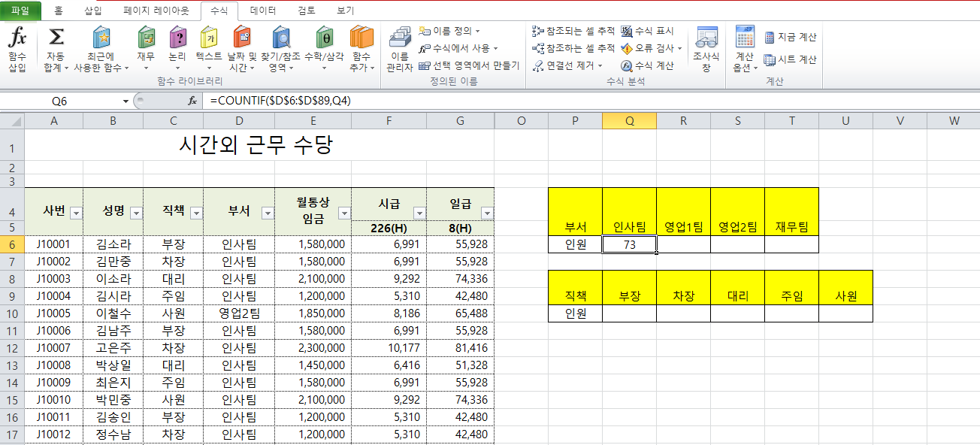Select the 영업2팀 cell in row 10

click(x=238, y=313)
